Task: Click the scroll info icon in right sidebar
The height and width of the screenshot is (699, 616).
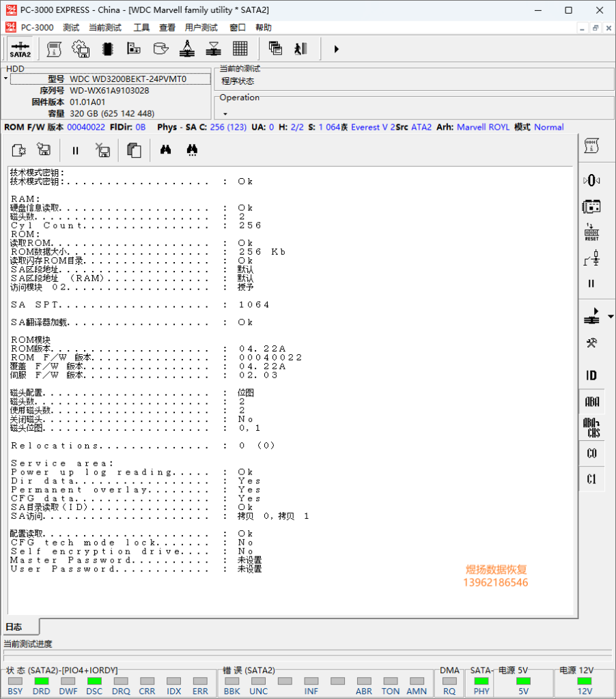Action: pyautogui.click(x=591, y=146)
